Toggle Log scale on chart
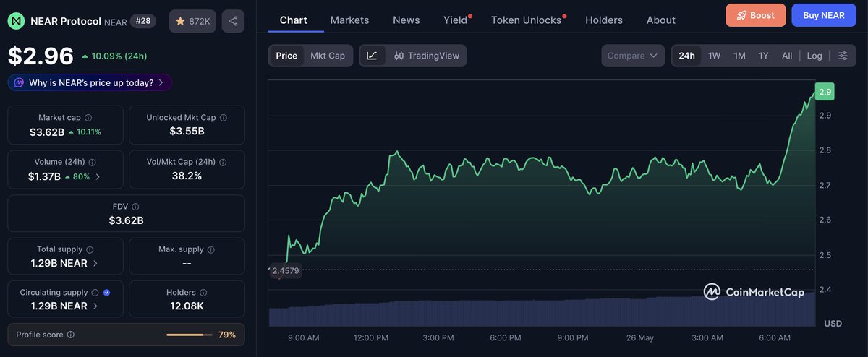This screenshot has width=868, height=357. (x=814, y=56)
